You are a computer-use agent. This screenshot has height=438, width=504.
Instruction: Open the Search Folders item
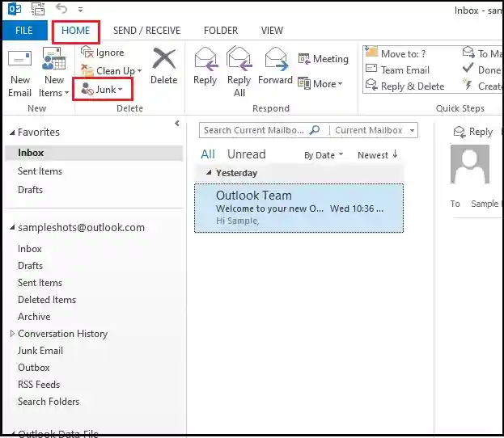tap(49, 402)
